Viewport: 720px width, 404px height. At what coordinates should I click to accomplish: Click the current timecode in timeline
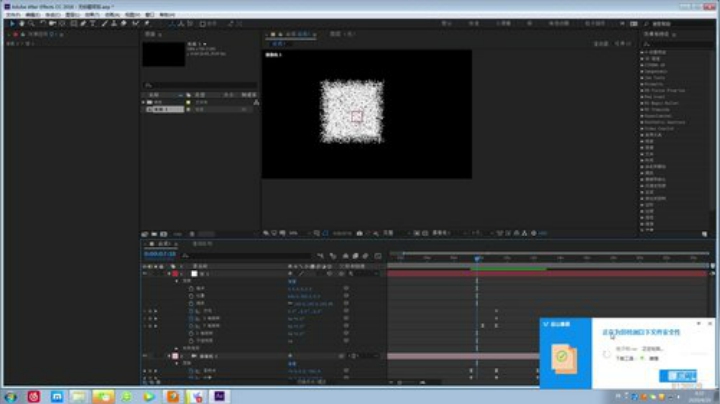coord(160,254)
